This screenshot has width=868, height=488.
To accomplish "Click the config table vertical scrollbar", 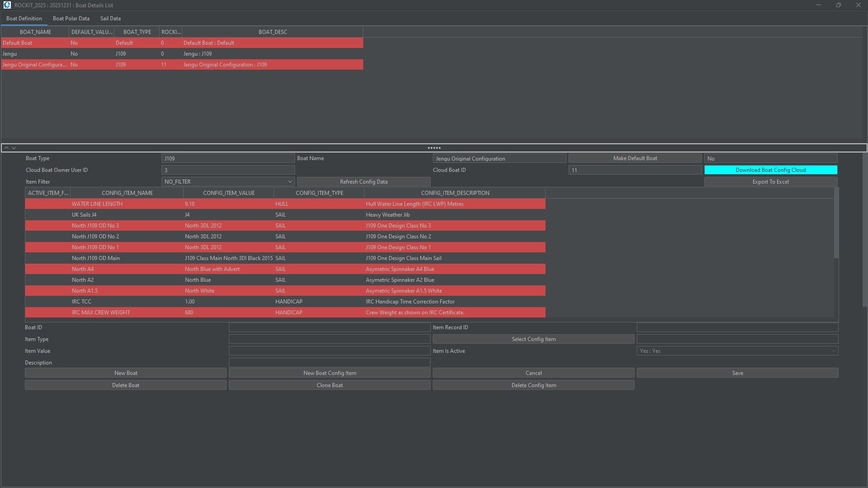I will (836, 226).
